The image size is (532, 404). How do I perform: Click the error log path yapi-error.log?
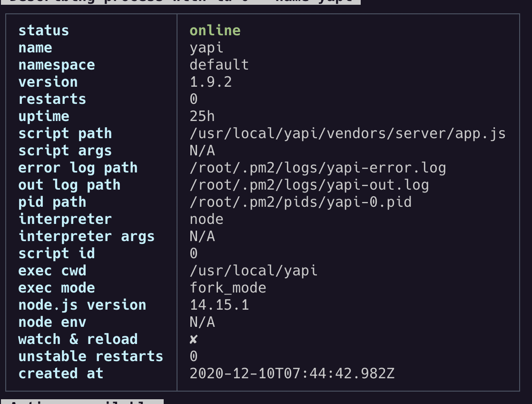(x=318, y=167)
